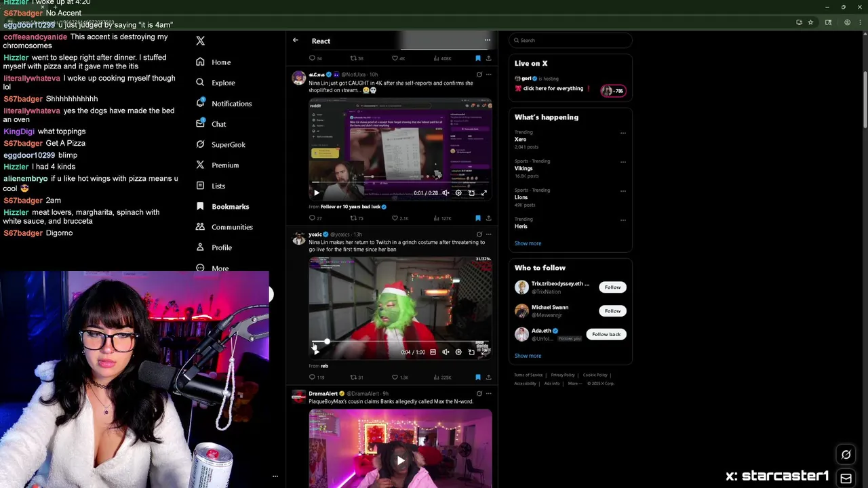This screenshot has height=488, width=868.
Task: Open the React folder options menu
Action: (487, 40)
